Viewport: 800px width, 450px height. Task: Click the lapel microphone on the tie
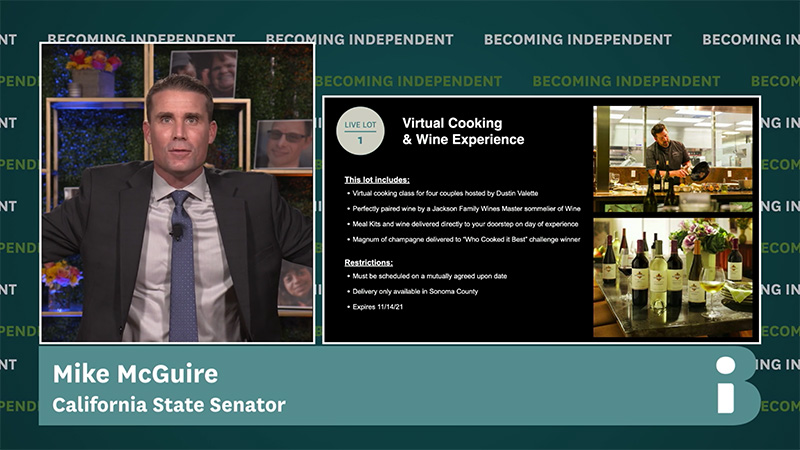point(177,232)
